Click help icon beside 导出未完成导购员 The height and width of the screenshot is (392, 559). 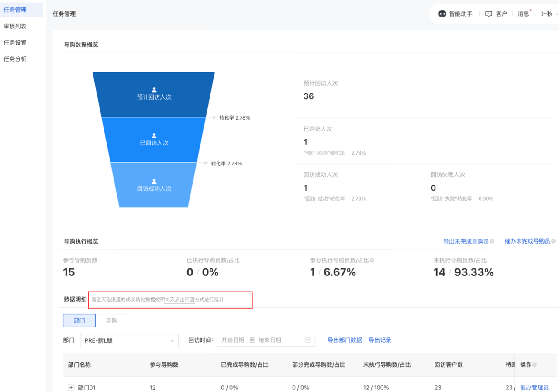tap(492, 241)
